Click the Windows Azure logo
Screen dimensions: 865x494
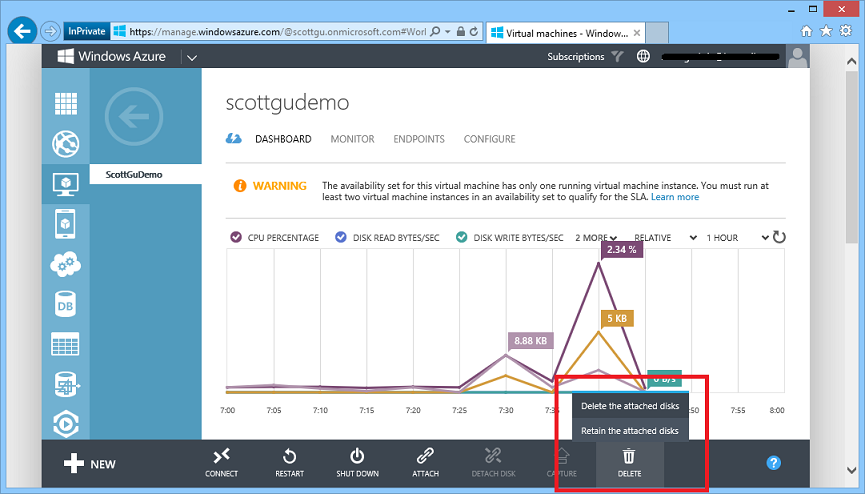click(111, 56)
